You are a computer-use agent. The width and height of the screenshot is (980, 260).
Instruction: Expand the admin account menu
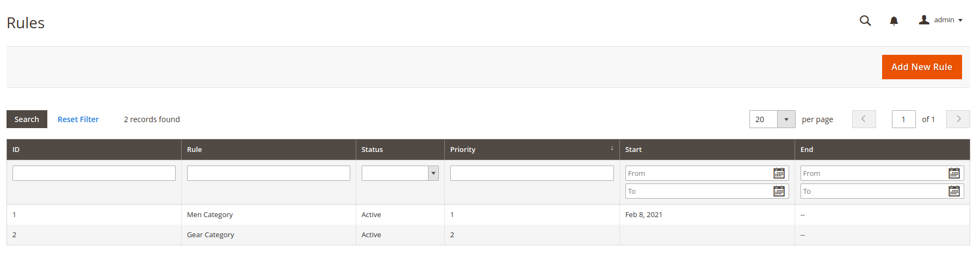941,20
